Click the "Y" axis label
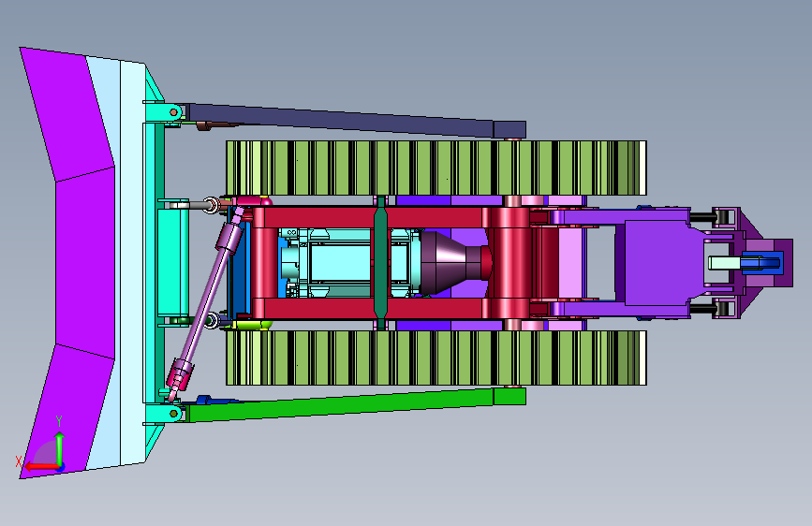This screenshot has width=812, height=526. 59,421
